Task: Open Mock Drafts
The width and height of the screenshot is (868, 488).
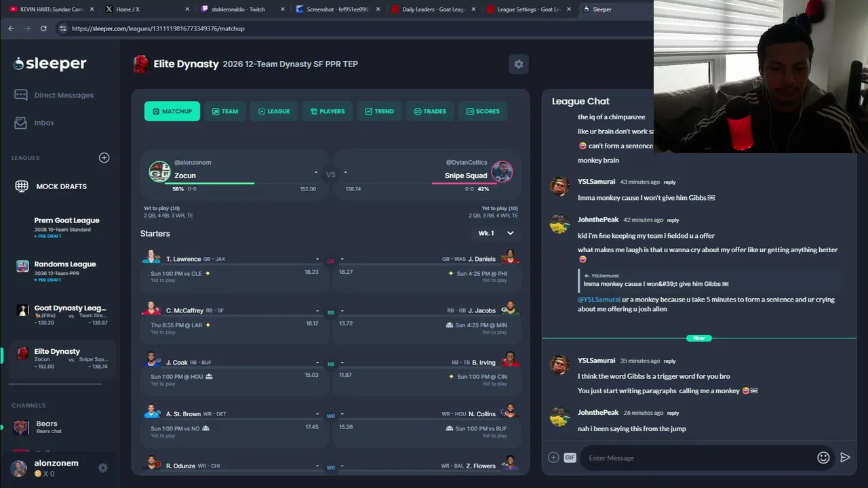Action: tap(51, 186)
